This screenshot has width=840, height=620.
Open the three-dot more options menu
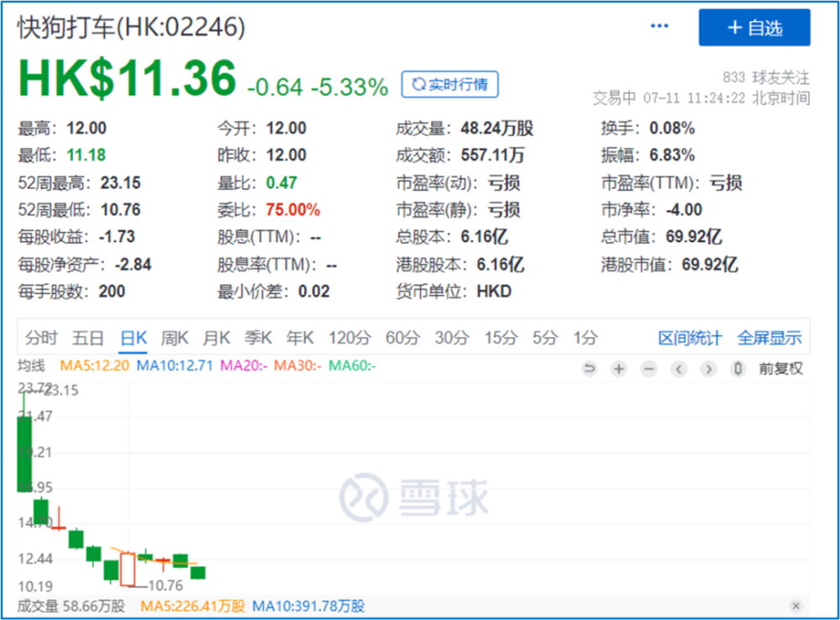[659, 27]
